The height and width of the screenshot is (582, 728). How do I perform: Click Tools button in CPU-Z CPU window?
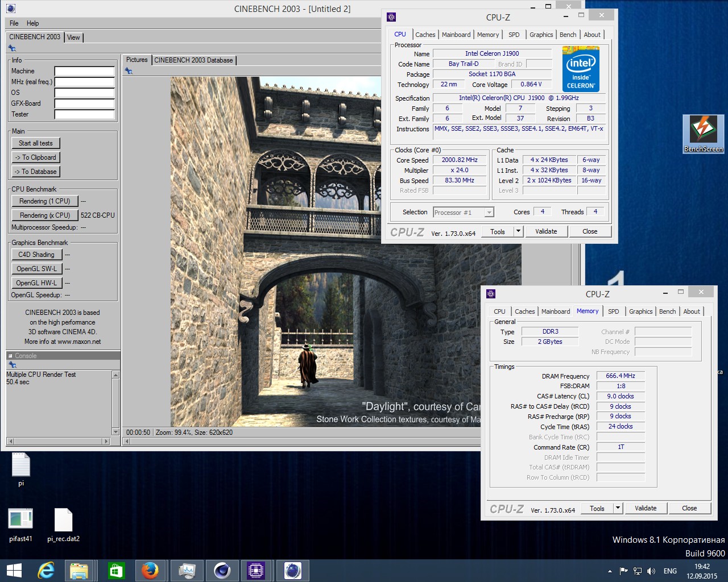pyautogui.click(x=498, y=231)
